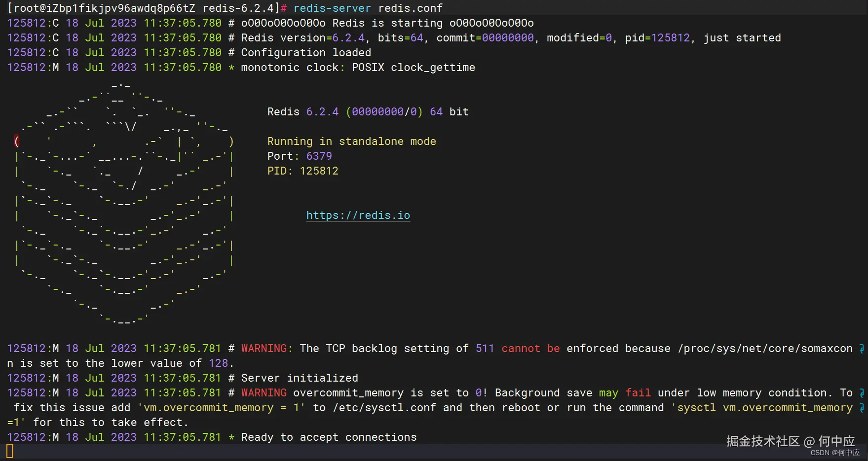Open the https://redis.io link
Viewport: 868px width, 461px height.
pos(358,215)
